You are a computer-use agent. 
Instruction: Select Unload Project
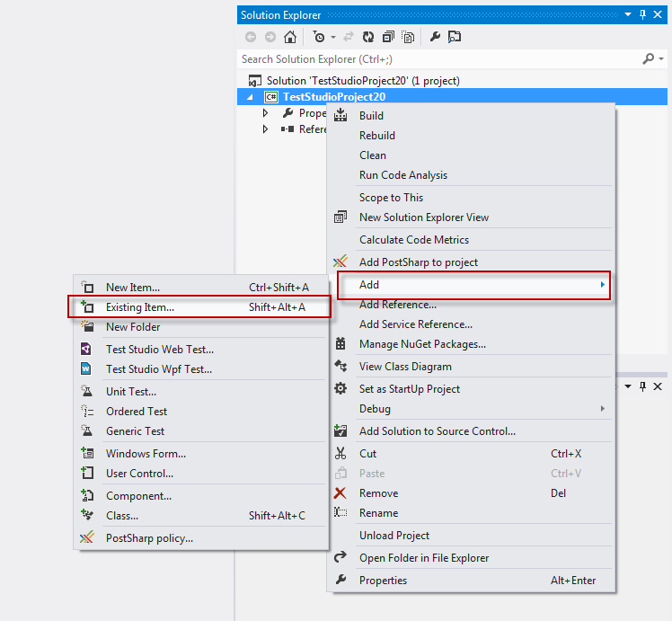471,536
